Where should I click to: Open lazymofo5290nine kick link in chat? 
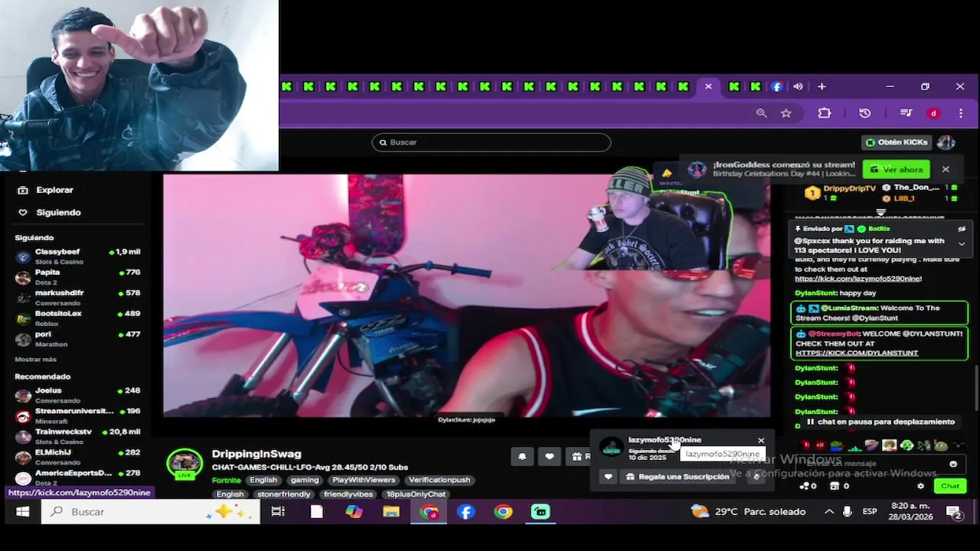(858, 279)
